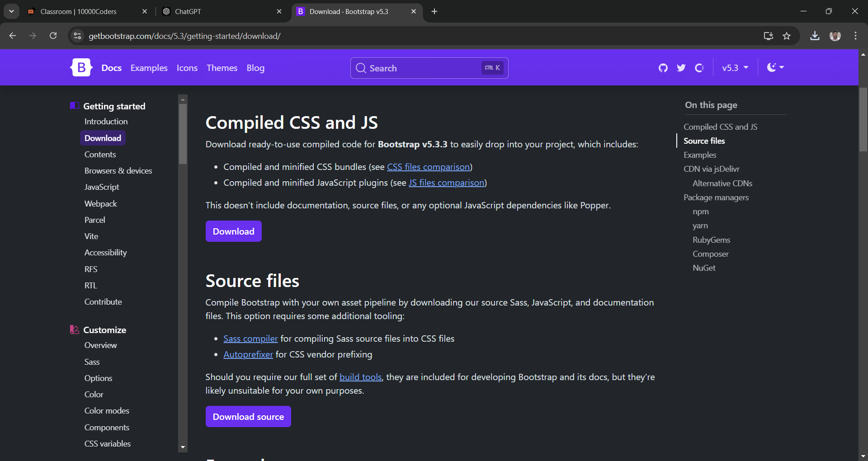Reload the page
Image resolution: width=868 pixels, height=461 pixels.
point(53,36)
